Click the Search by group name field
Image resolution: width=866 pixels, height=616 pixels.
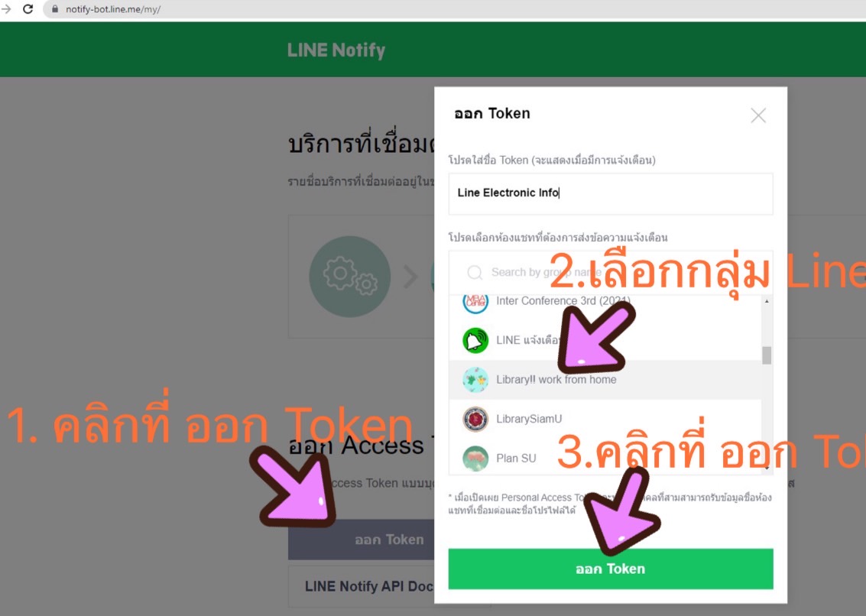(610, 272)
